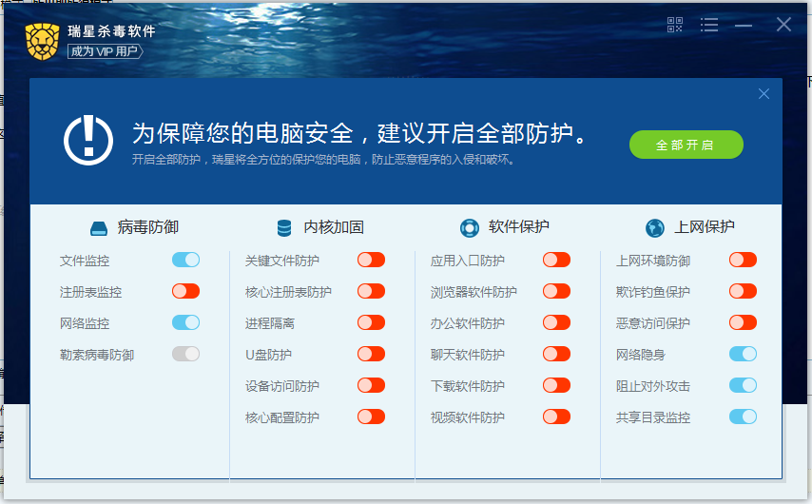This screenshot has width=812, height=504.
Task: Enable the 视频软件防护 toggle
Action: (556, 417)
